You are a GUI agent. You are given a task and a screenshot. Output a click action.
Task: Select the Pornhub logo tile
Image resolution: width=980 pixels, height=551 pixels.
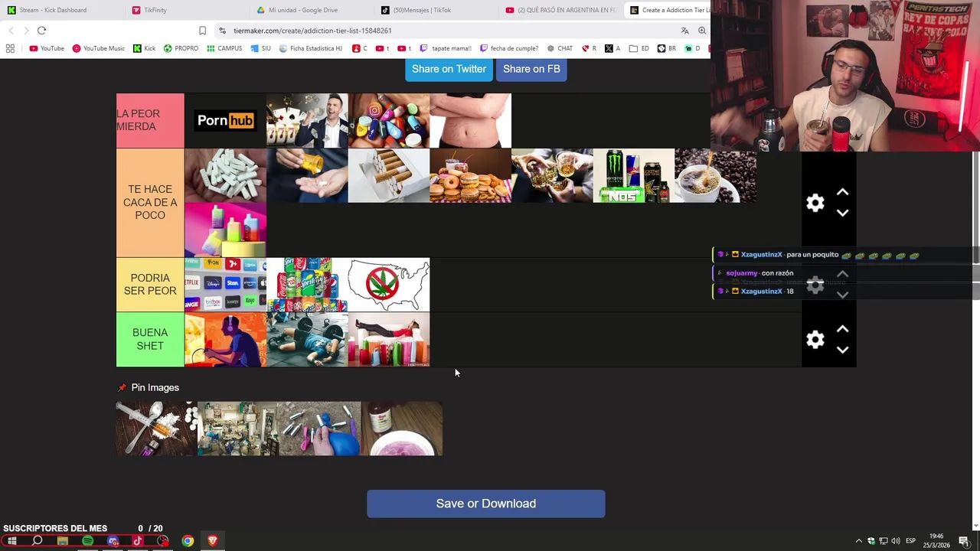coord(225,121)
